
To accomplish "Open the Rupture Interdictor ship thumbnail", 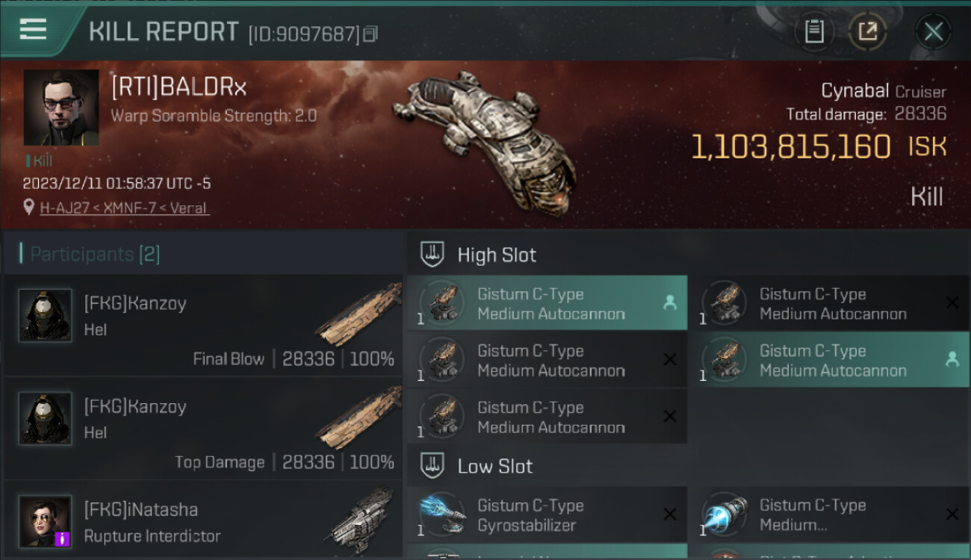I will [362, 520].
